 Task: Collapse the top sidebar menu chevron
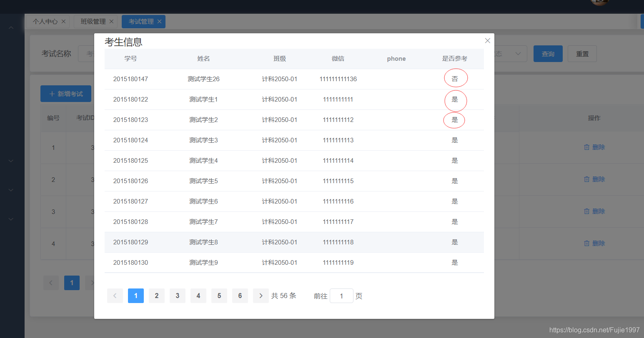point(11,28)
